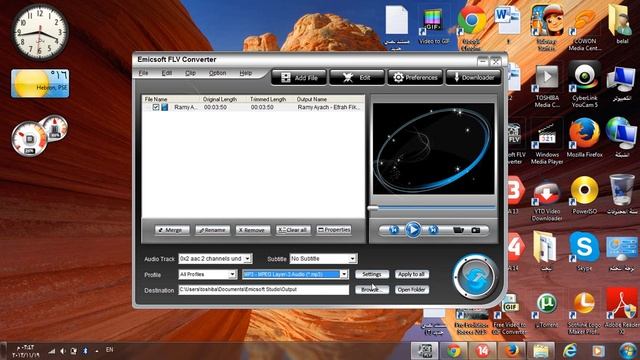
Task: Click the Rename button
Action: [212, 230]
